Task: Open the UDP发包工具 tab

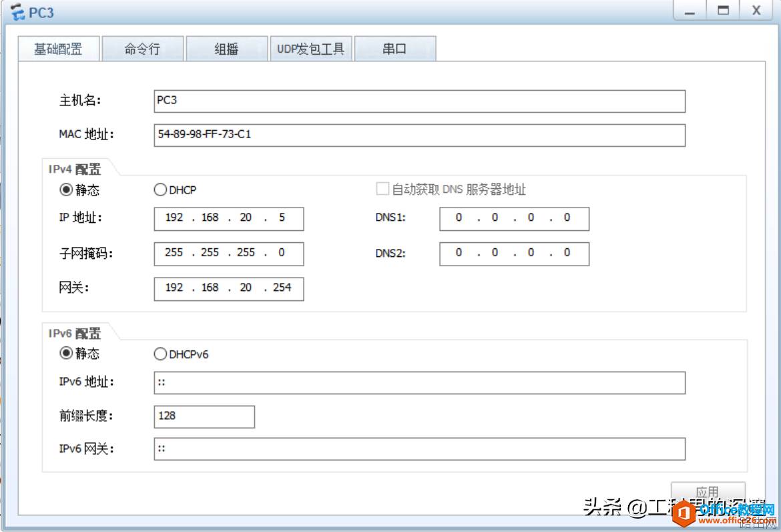Action: click(x=311, y=49)
